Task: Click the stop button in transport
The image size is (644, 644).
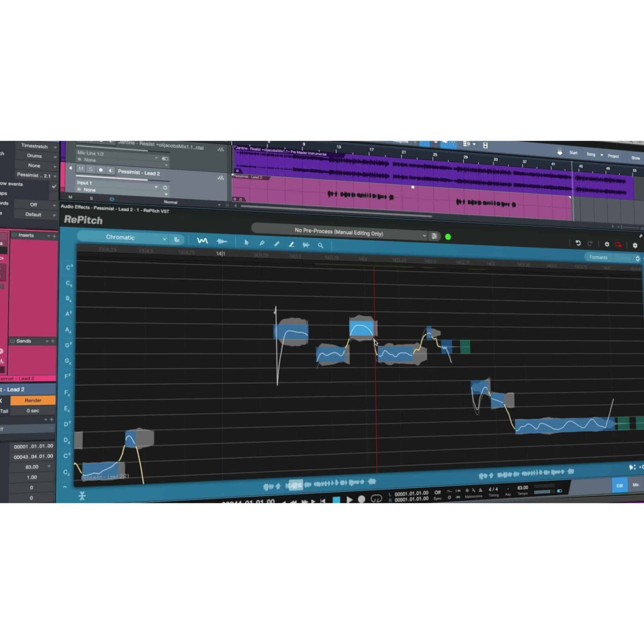Action: point(336,500)
